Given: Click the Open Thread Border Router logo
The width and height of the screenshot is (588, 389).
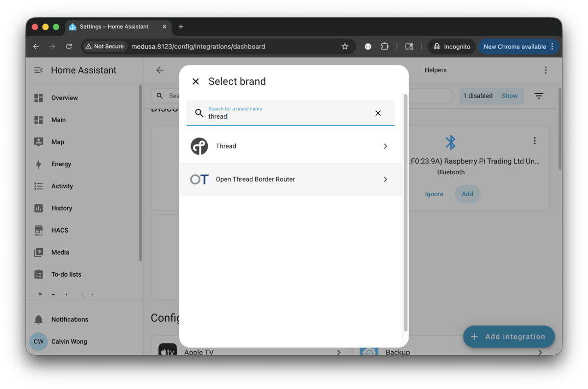Looking at the screenshot, I should tap(199, 180).
